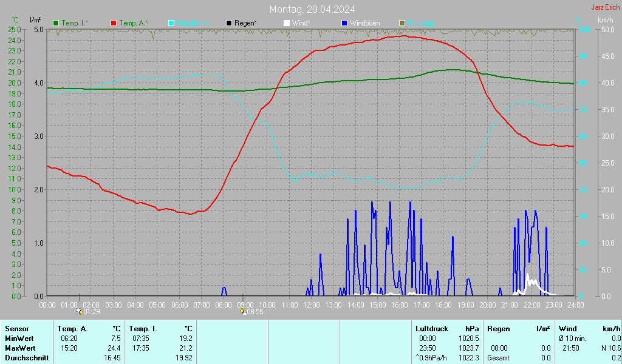Select the blue Windböen legend square
The width and height of the screenshot is (622, 364).
click(344, 23)
